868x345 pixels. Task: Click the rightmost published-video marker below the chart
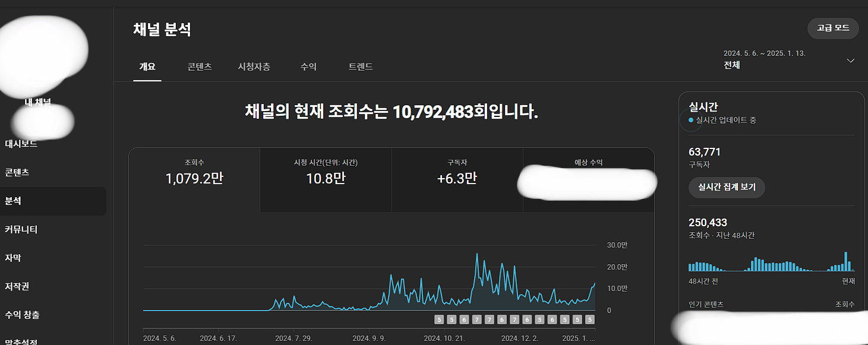click(x=589, y=319)
